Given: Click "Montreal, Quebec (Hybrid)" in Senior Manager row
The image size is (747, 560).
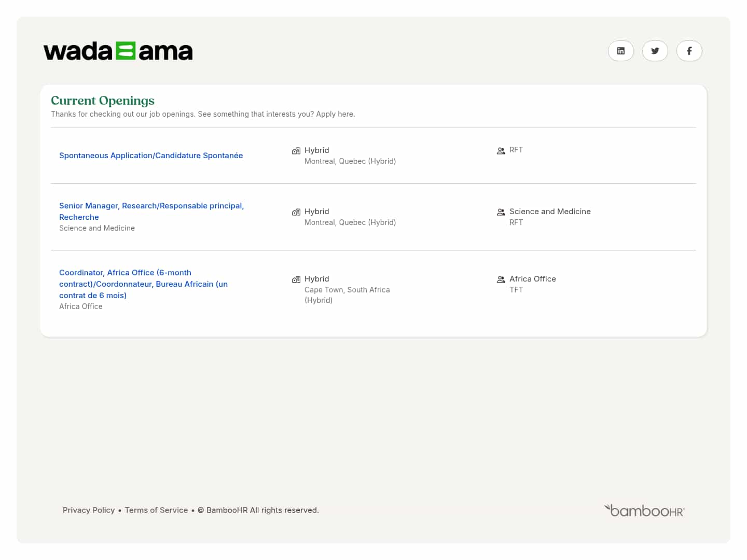Looking at the screenshot, I should click(350, 222).
